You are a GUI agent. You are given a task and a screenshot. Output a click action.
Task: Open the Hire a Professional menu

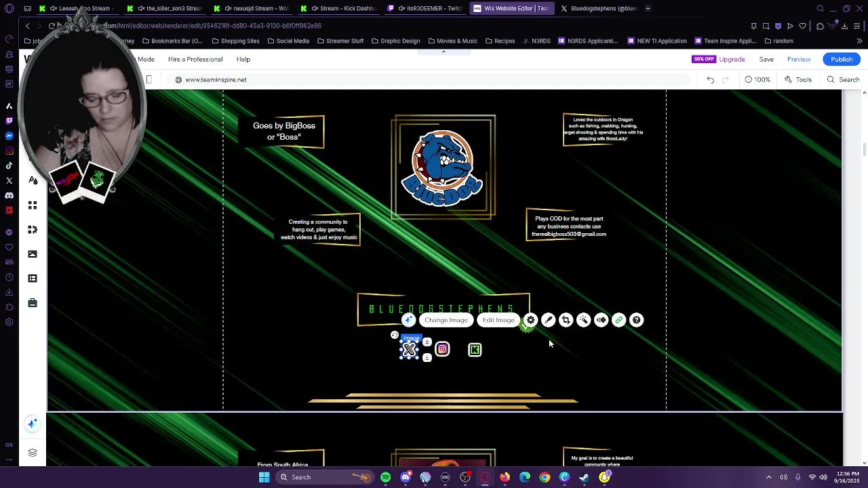pyautogui.click(x=195, y=59)
